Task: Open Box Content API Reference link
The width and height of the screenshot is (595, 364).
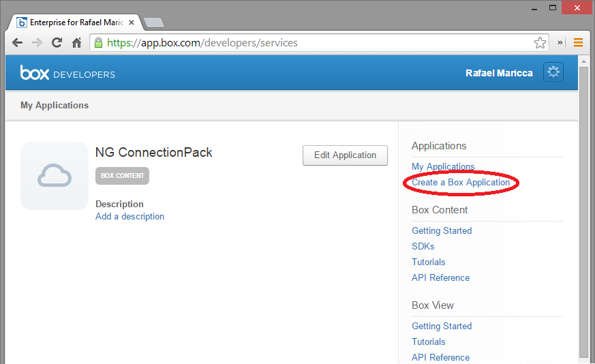Action: [440, 277]
